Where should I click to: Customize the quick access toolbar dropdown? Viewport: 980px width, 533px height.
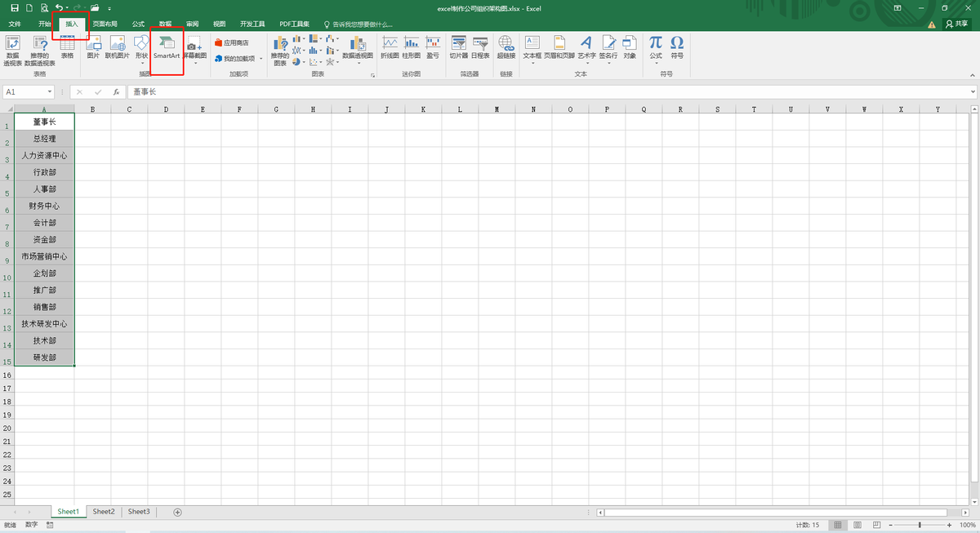(109, 8)
